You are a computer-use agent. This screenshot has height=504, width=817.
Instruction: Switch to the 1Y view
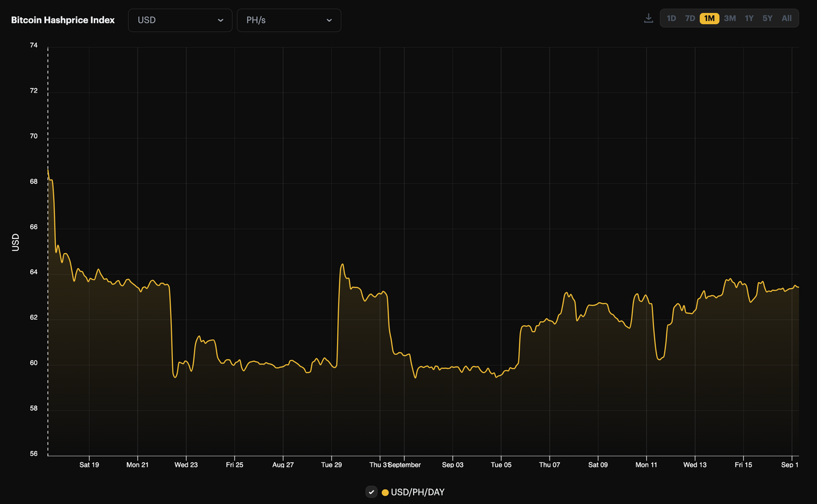click(749, 18)
